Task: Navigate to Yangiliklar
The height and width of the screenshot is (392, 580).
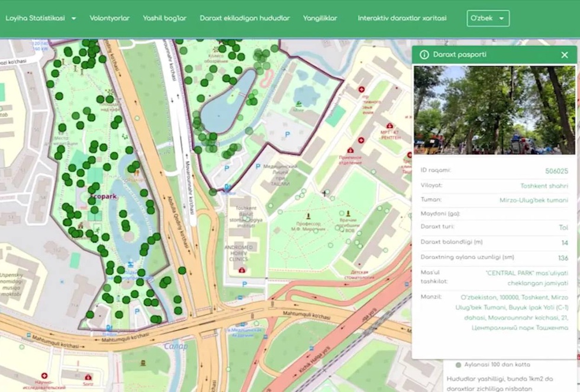Action: [320, 18]
